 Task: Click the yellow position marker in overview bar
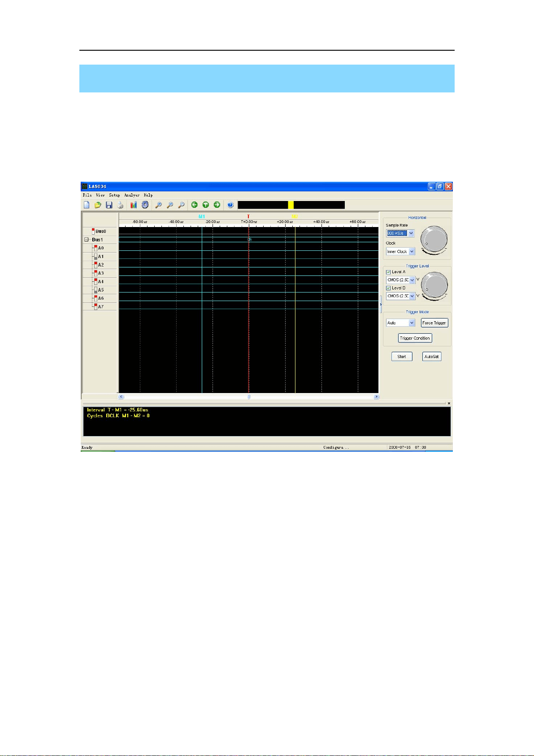point(291,205)
